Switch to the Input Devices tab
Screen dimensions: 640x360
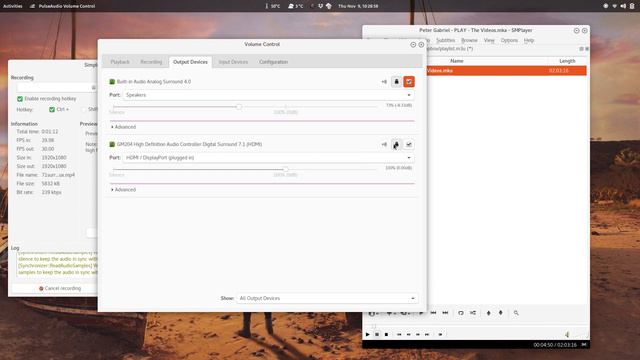233,62
